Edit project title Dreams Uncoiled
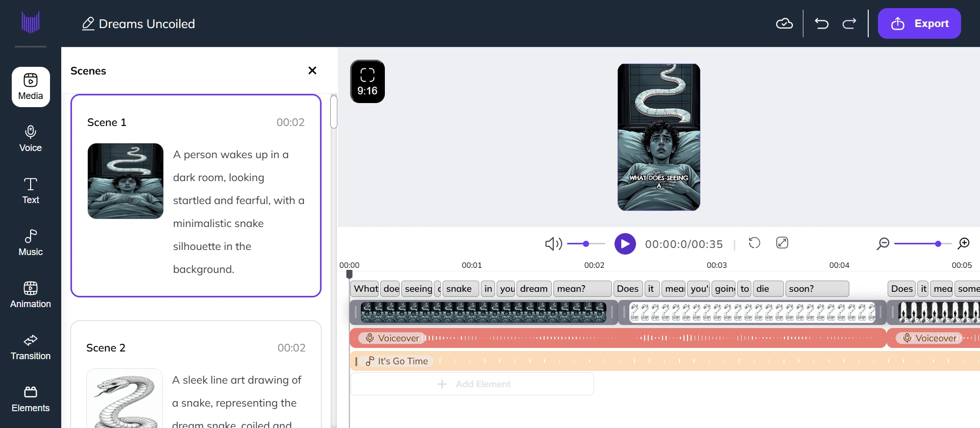This screenshot has width=980, height=428. [x=139, y=23]
